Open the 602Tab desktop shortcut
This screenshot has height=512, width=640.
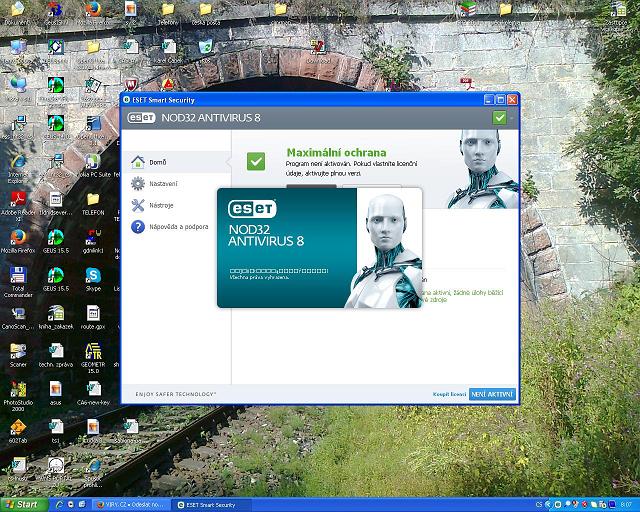(x=18, y=431)
